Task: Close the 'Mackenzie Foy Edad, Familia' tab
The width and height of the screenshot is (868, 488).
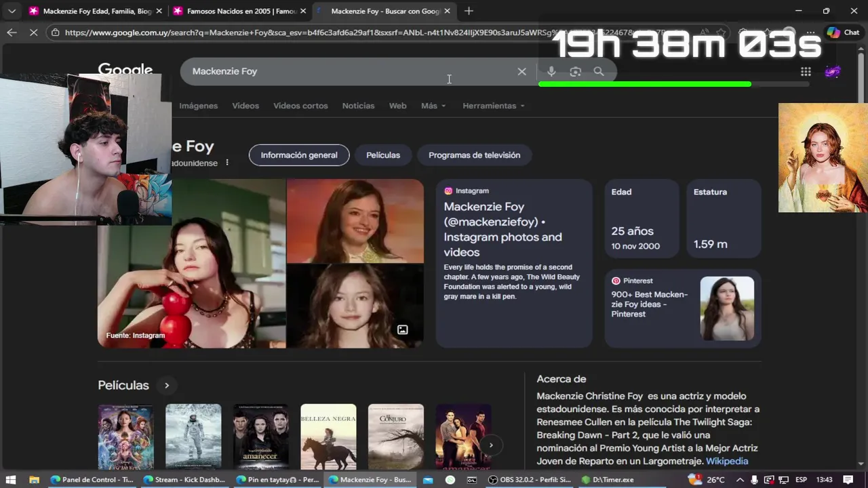Action: coord(159,11)
